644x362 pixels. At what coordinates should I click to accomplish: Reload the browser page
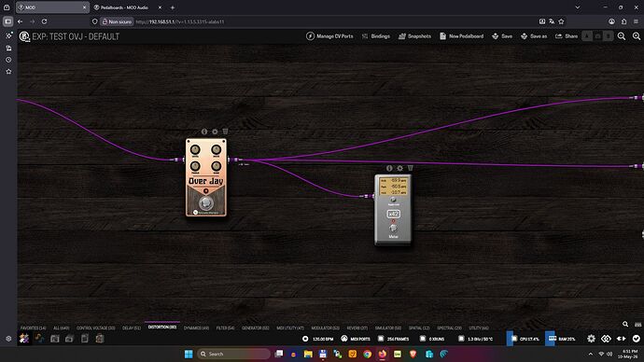pyautogui.click(x=45, y=21)
